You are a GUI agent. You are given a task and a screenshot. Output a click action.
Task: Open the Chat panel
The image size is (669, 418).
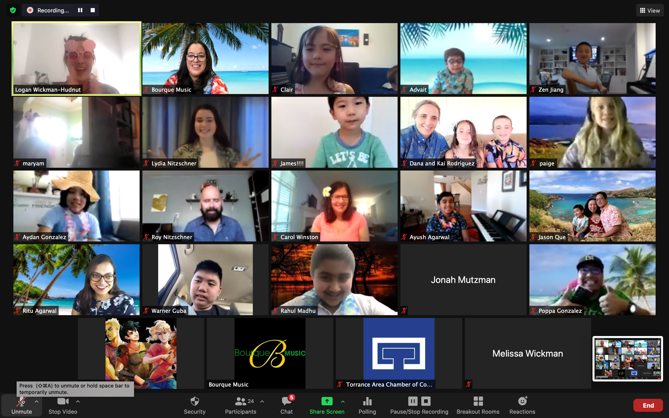[286, 403]
